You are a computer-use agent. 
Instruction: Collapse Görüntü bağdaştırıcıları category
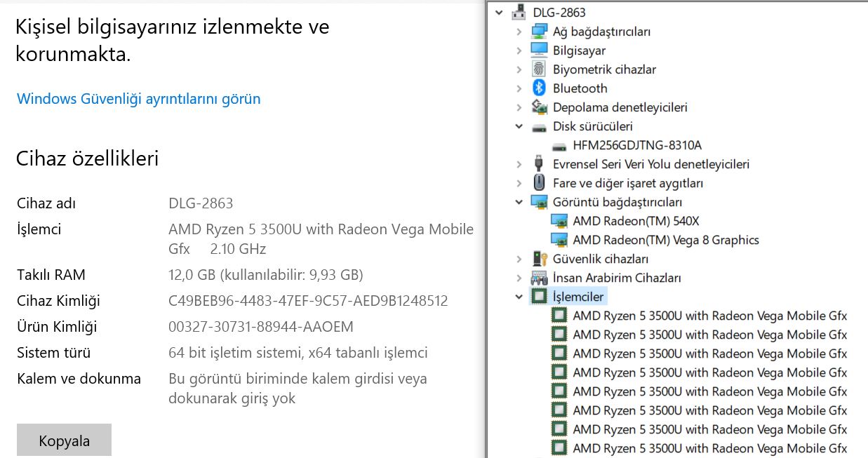[519, 202]
